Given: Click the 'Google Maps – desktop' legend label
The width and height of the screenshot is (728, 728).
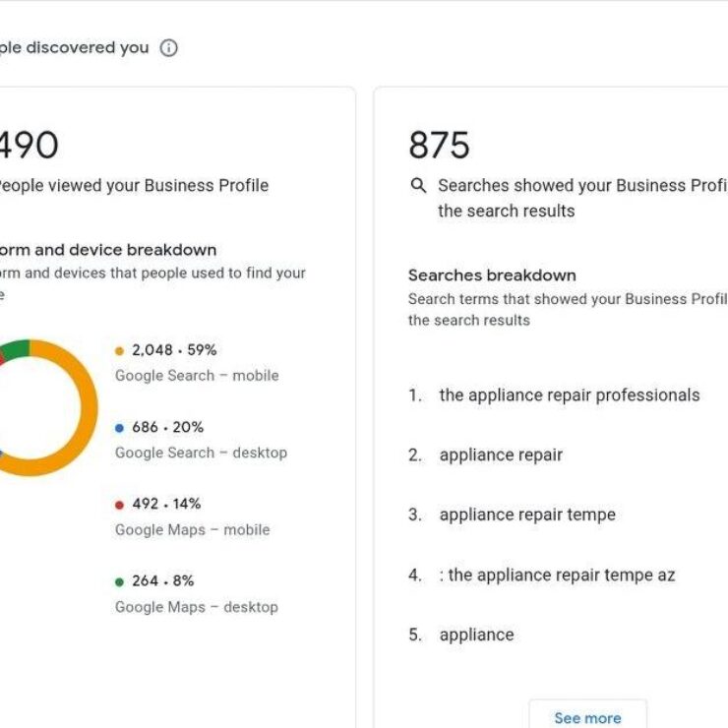Looking at the screenshot, I should click(x=196, y=607).
